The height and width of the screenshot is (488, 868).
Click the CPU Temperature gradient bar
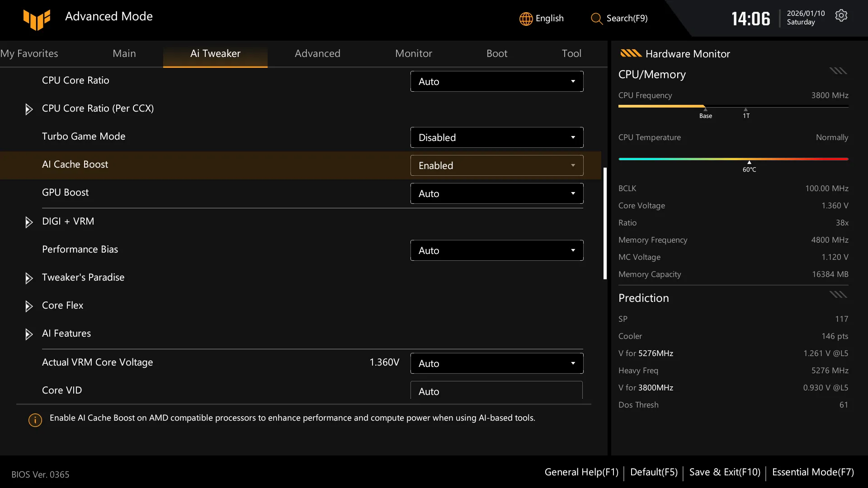(x=733, y=159)
